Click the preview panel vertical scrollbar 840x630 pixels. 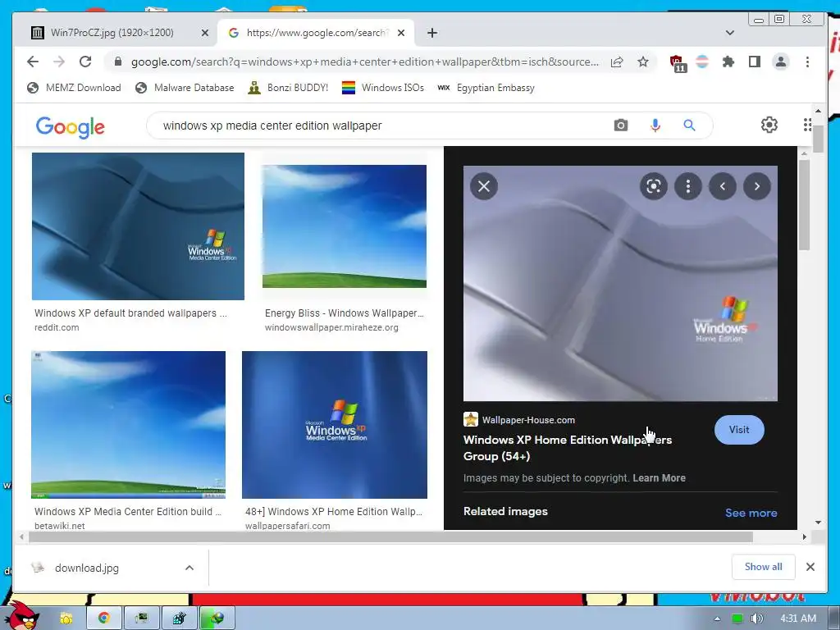pyautogui.click(x=804, y=204)
